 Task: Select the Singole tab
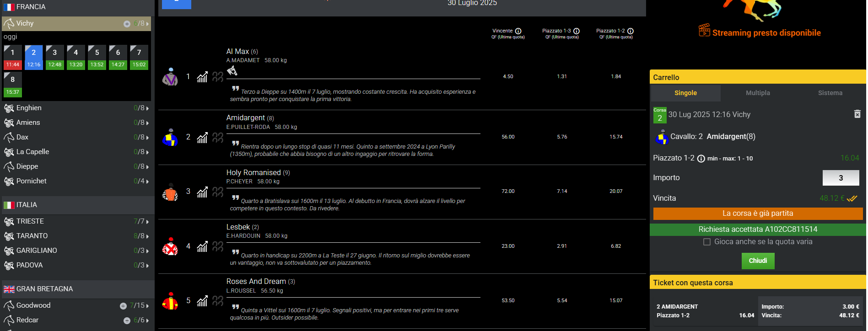click(x=685, y=93)
